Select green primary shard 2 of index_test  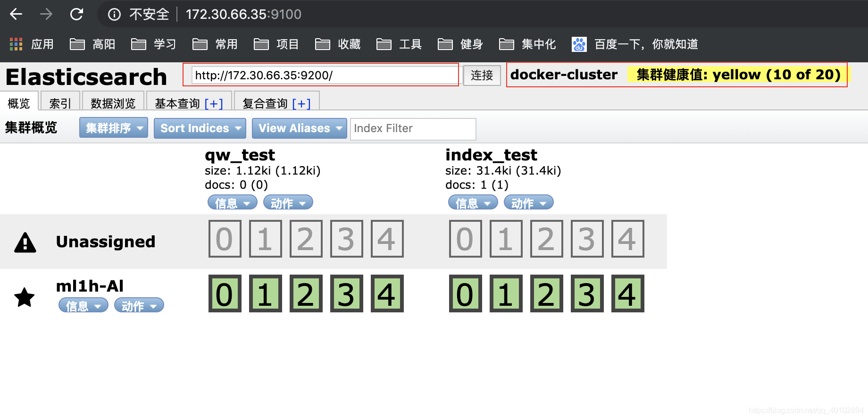tap(547, 293)
